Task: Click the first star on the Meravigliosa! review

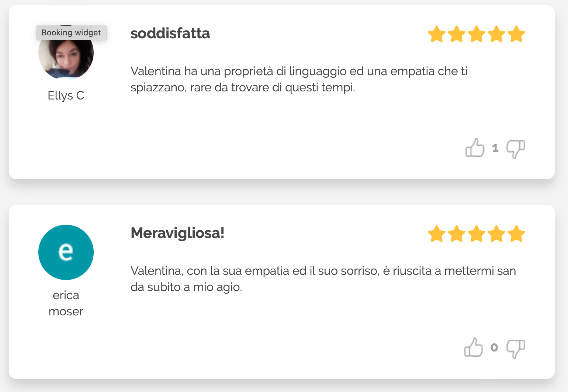Action: (437, 234)
